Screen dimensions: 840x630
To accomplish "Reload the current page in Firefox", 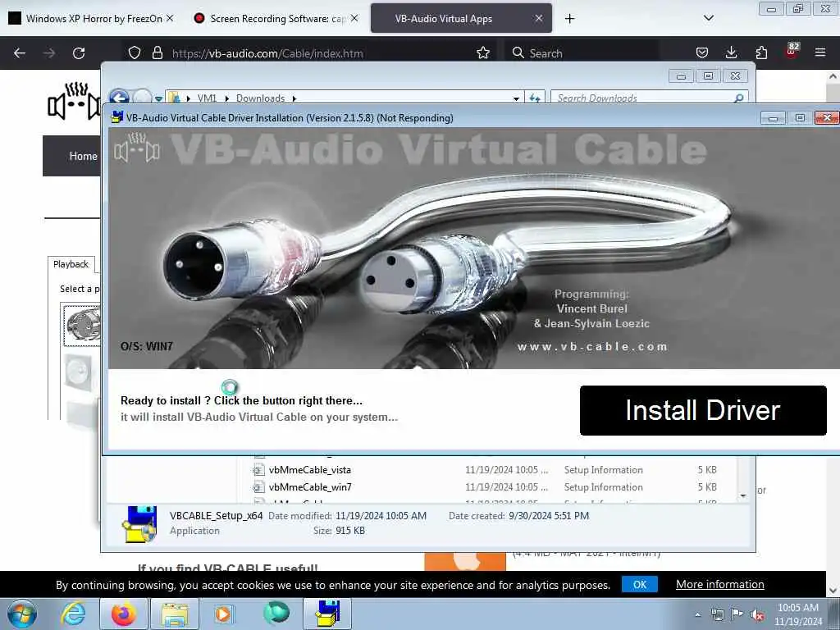I will (79, 53).
